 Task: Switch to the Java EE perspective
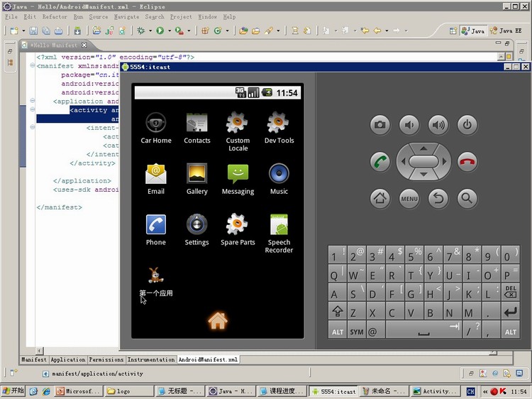coord(506,31)
